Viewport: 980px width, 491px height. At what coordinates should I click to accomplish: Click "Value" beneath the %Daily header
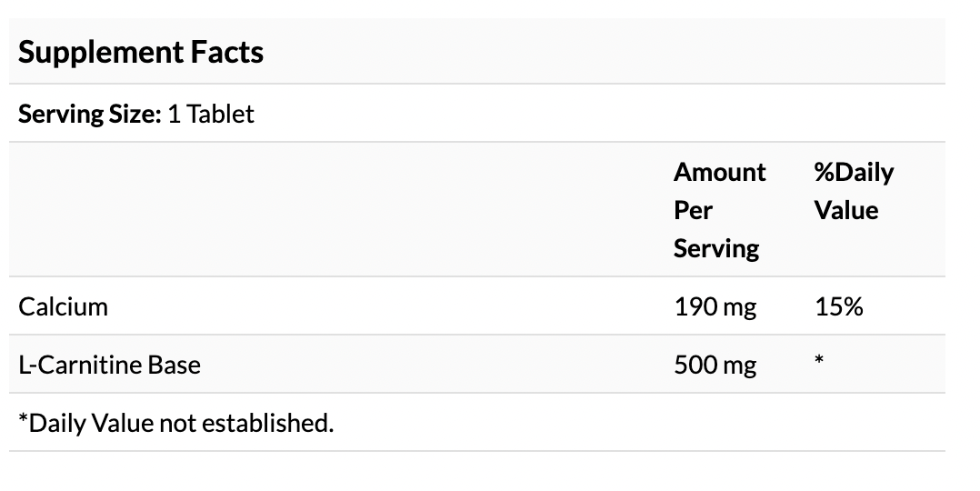pyautogui.click(x=845, y=210)
